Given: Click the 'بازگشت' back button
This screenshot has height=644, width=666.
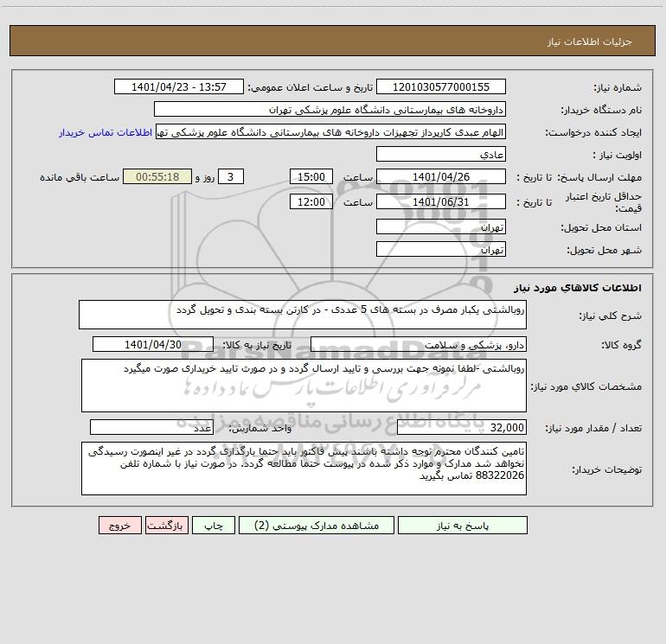Looking at the screenshot, I should pyautogui.click(x=167, y=526).
